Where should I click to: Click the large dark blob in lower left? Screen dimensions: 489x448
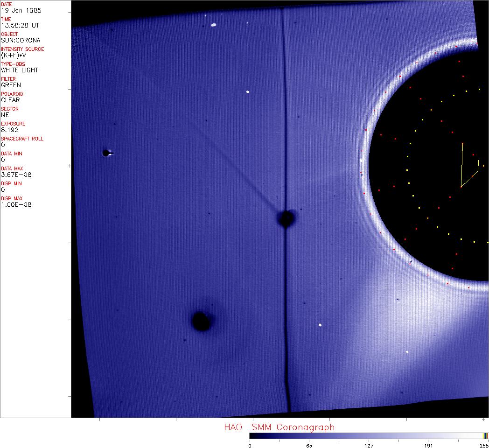click(x=202, y=321)
